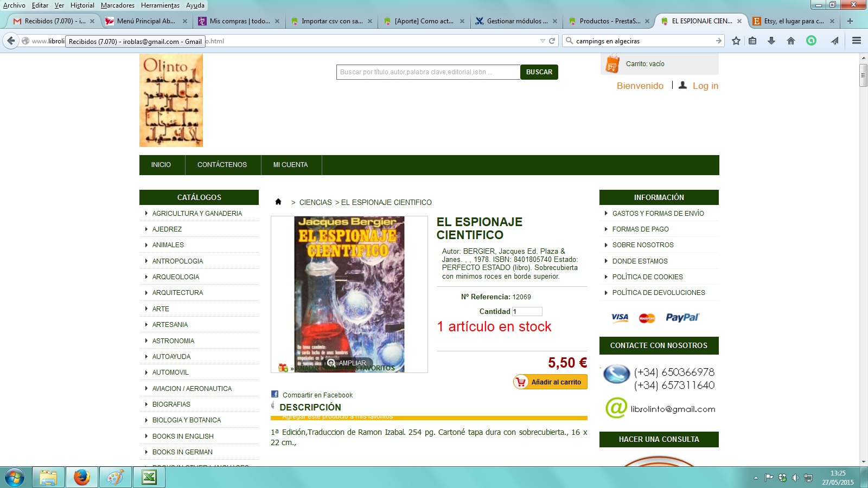The height and width of the screenshot is (488, 868).
Task: Click the Facebook share icon
Action: [275, 394]
